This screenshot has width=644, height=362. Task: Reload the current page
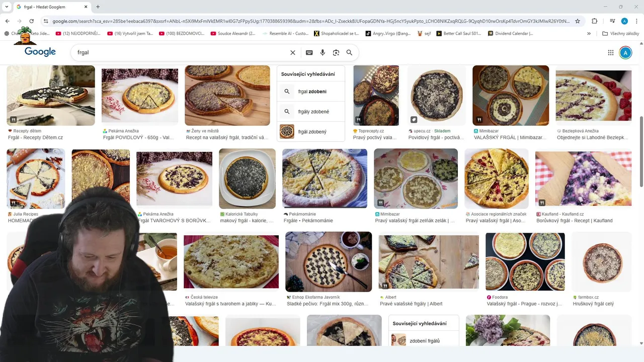[x=31, y=21]
